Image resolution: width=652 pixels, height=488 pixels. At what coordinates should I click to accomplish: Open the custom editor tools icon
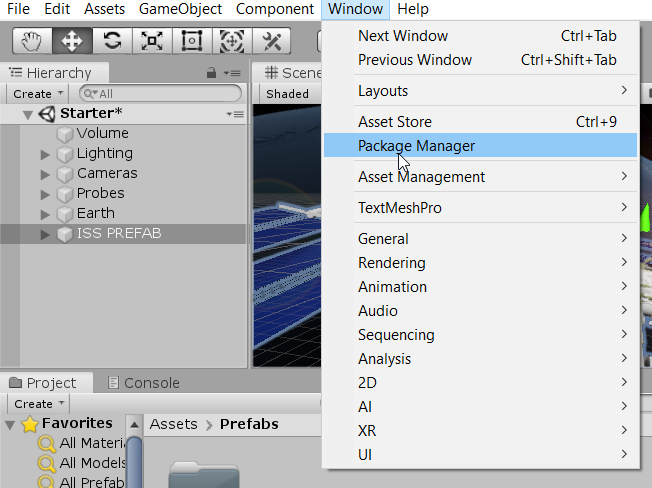[x=271, y=41]
